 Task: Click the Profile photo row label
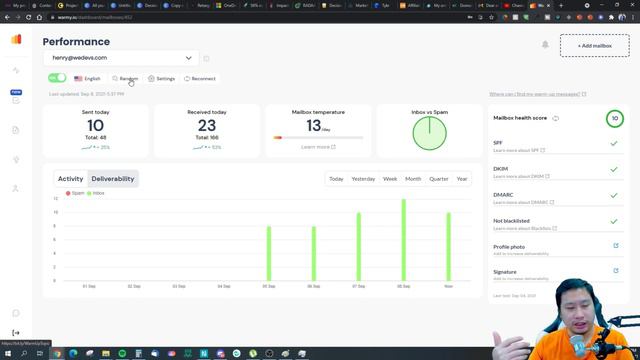509,247
